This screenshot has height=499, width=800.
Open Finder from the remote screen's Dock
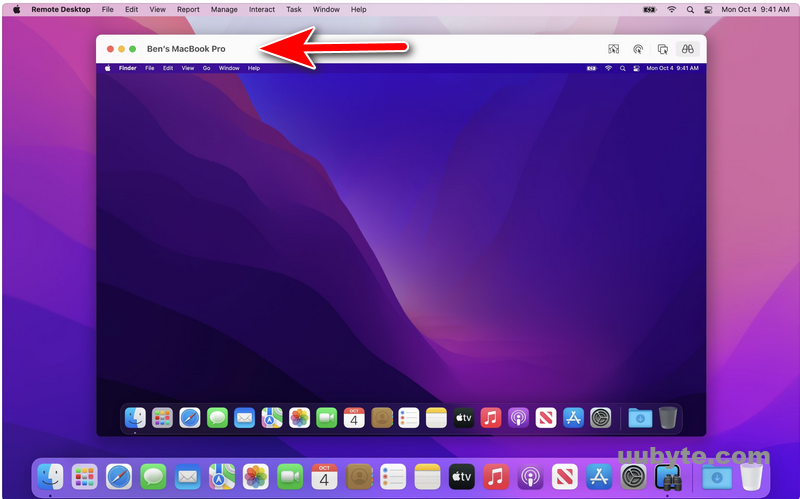[x=135, y=418]
